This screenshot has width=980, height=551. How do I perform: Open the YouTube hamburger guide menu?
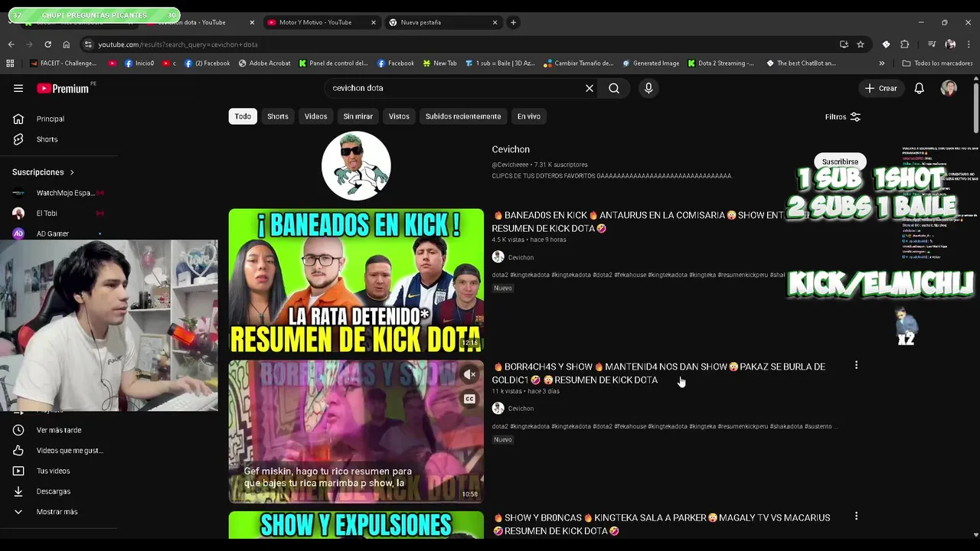(x=18, y=88)
